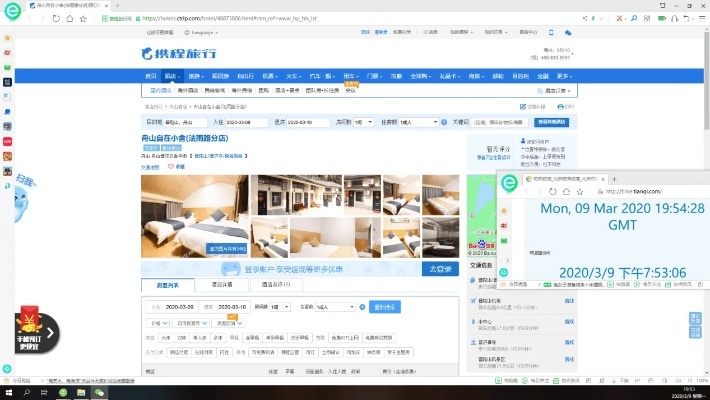Toggle the 免费WiFi上网 filter
This screenshot has width=710, height=400.
click(x=345, y=338)
